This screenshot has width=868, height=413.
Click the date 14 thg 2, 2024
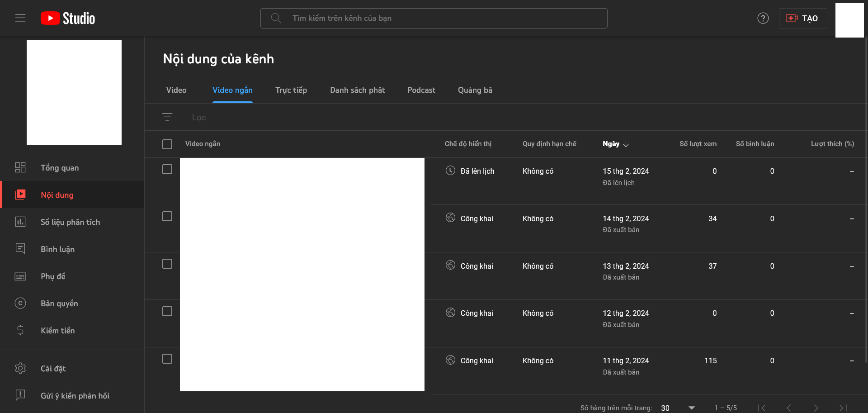[626, 218]
